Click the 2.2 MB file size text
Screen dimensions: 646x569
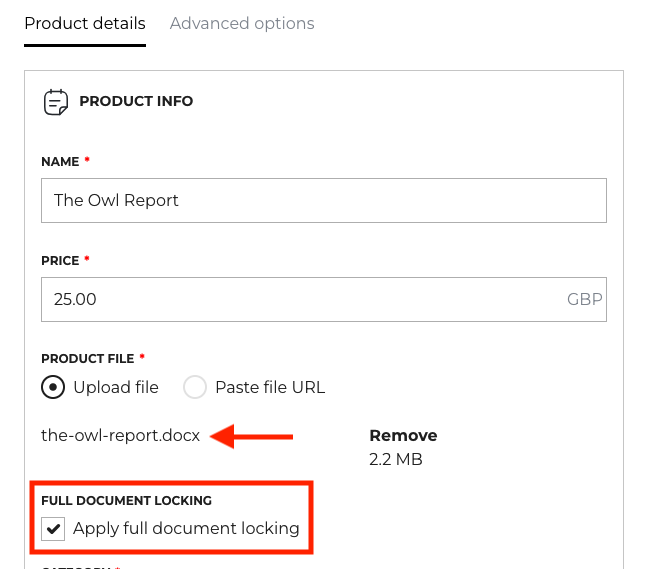[x=396, y=459]
